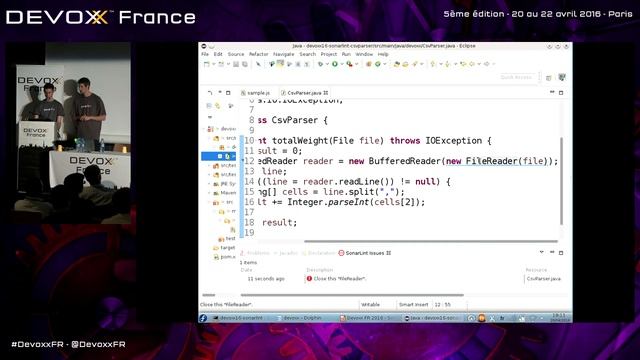Open the Back history dropdown arrow

(479, 64)
